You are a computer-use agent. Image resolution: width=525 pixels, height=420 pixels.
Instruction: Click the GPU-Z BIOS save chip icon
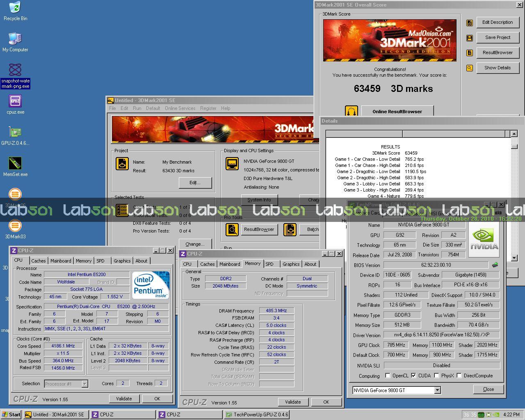click(495, 265)
